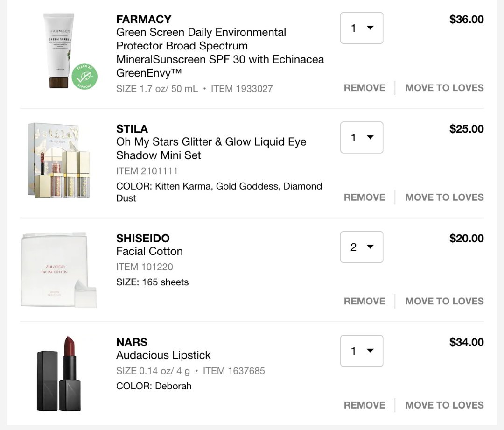Open the Stila eye shadow set image

[59, 160]
